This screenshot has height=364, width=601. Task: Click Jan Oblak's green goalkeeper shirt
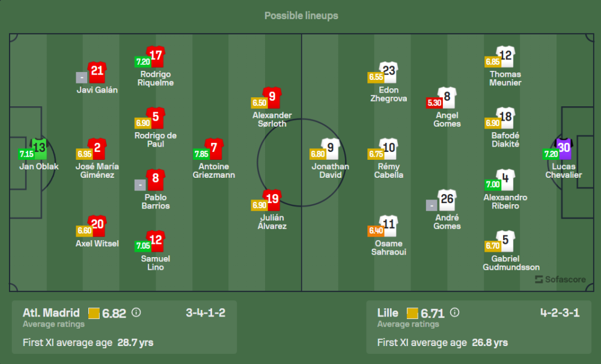(39, 148)
